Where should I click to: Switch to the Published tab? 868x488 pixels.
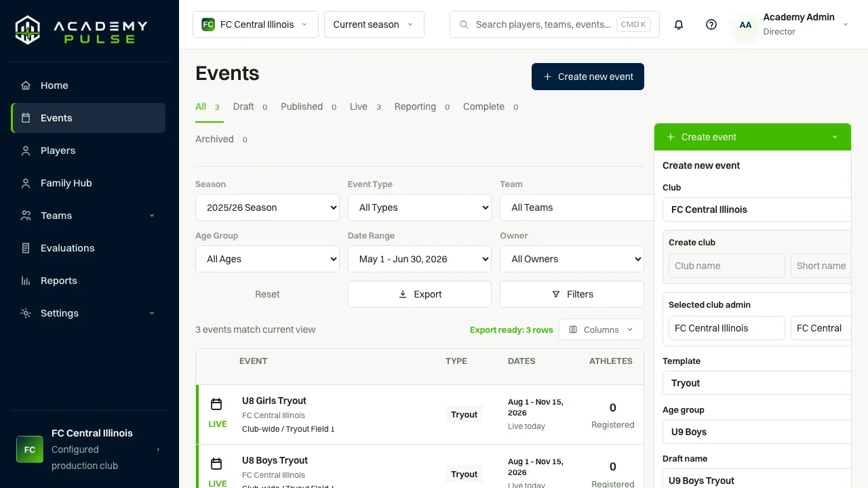pos(309,107)
